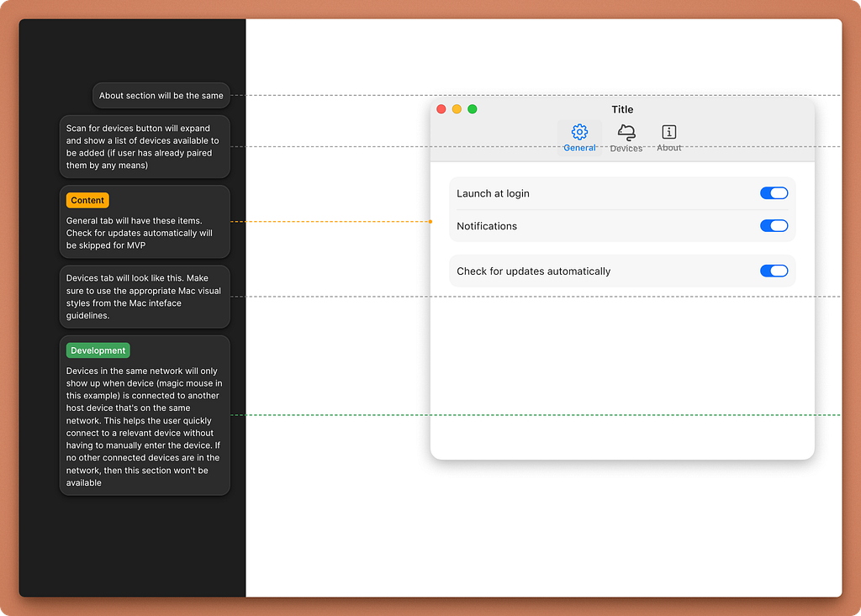Select the Development note about network devices
This screenshot has height=616, width=861.
tap(144, 416)
